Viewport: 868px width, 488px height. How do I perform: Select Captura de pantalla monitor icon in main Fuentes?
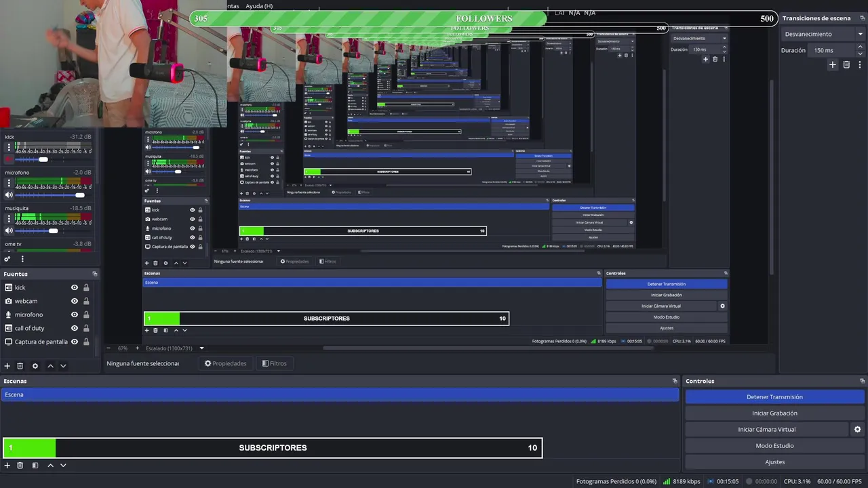(8, 342)
